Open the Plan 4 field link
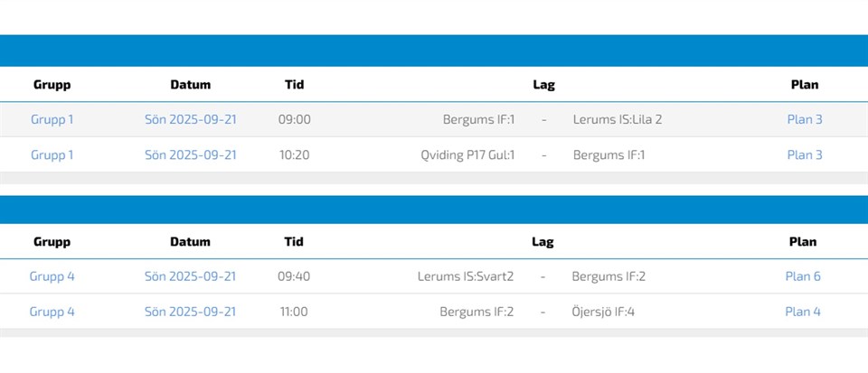 (803, 312)
